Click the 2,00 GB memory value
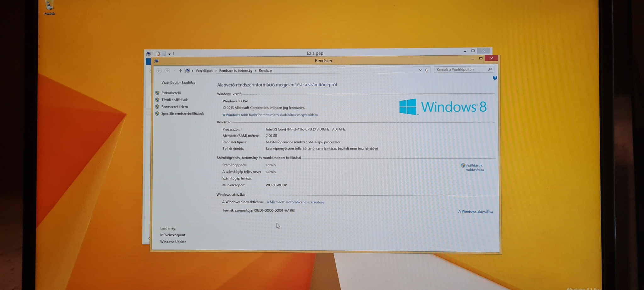The height and width of the screenshot is (290, 644). pyautogui.click(x=271, y=136)
